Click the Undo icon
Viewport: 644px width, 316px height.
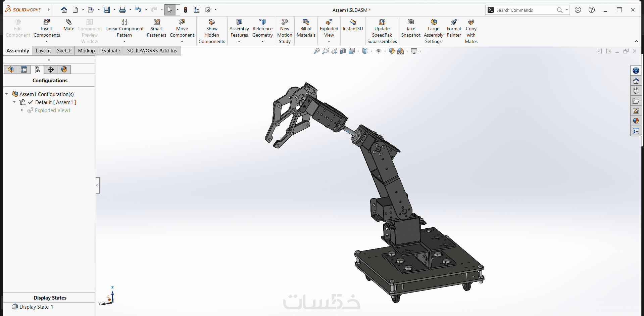(x=138, y=10)
